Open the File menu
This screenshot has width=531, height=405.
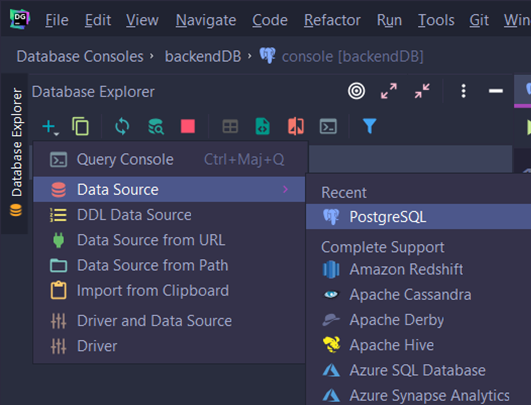click(57, 20)
